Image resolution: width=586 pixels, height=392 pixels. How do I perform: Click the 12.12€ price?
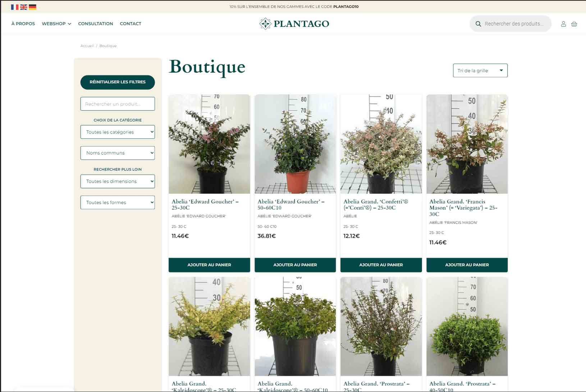click(x=352, y=236)
